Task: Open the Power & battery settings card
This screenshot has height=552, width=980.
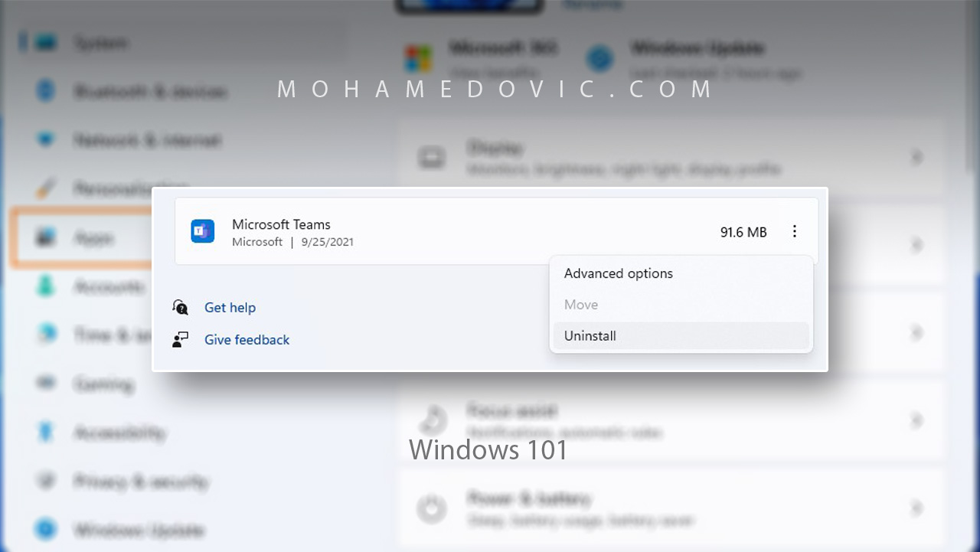Action: tap(671, 508)
